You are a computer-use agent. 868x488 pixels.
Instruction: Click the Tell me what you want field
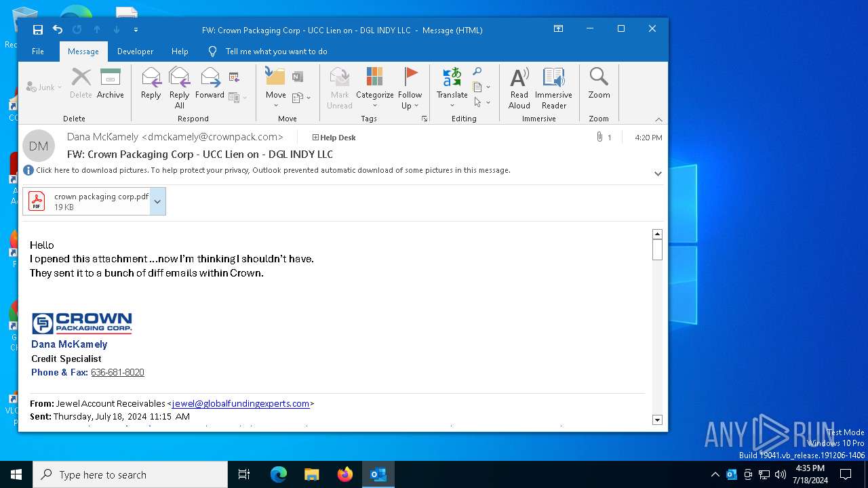click(276, 52)
